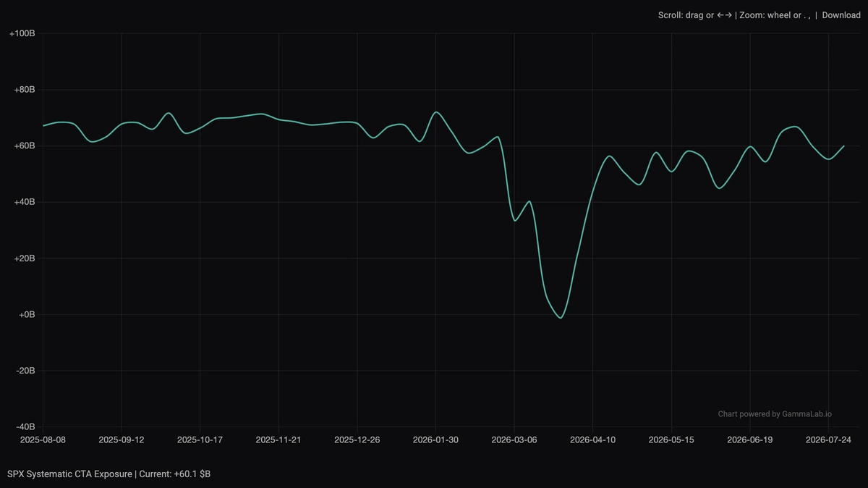Click the 2026-06-19 date label
This screenshot has width=868, height=488.
(750, 439)
